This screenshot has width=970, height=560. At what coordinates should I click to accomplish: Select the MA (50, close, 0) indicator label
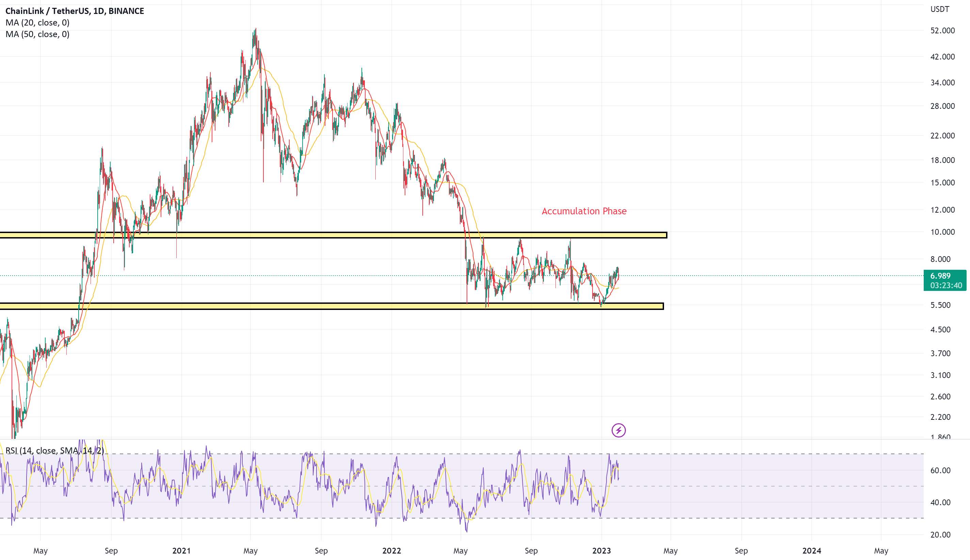tap(37, 34)
